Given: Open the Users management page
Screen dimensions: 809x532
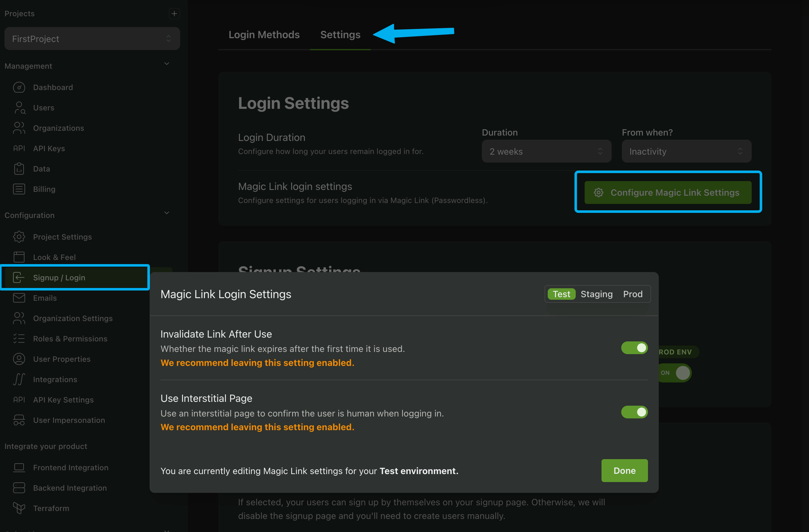Looking at the screenshot, I should point(44,108).
